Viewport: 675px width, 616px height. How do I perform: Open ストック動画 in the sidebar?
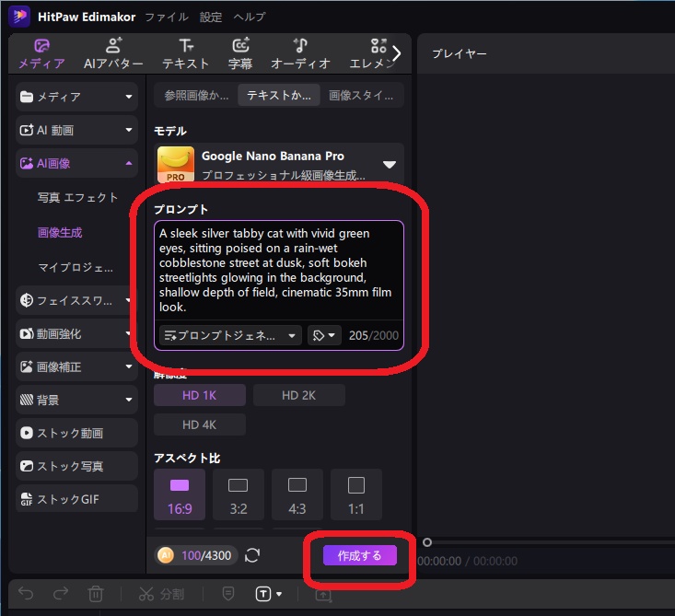point(76,433)
